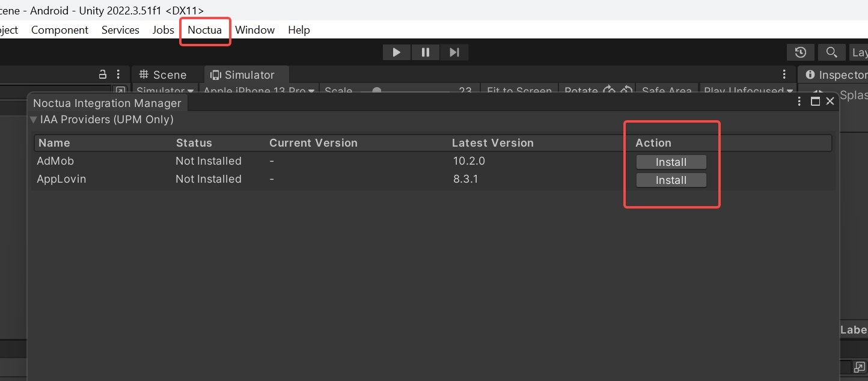This screenshot has width=868, height=381.
Task: Toggle the Safe Area button
Action: [667, 90]
